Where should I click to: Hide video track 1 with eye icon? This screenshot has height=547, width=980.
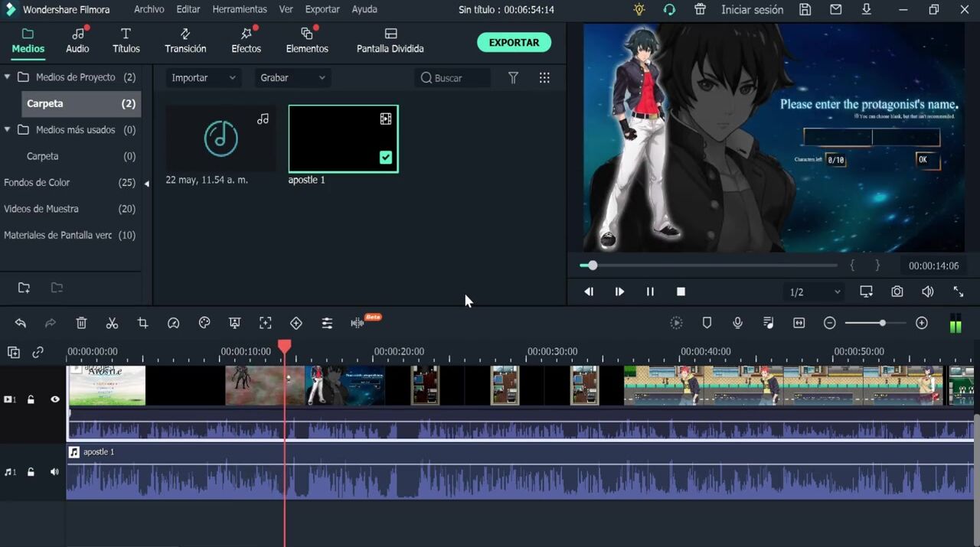pyautogui.click(x=54, y=399)
